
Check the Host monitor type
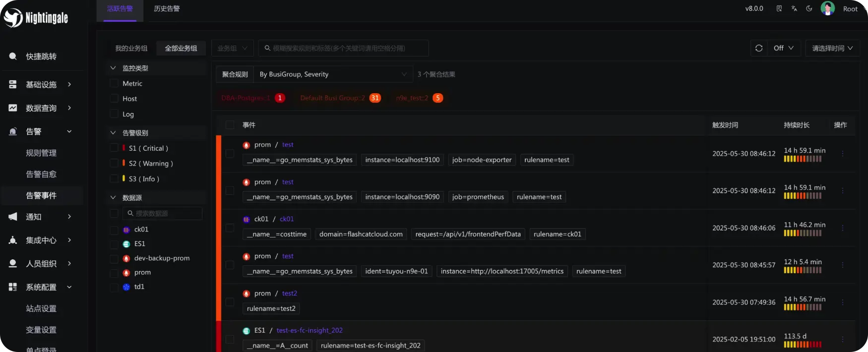tap(114, 99)
